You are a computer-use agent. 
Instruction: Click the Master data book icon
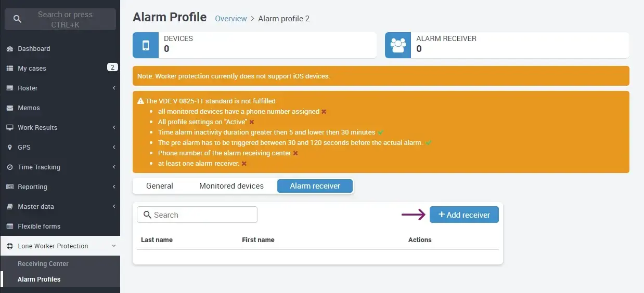pos(9,207)
